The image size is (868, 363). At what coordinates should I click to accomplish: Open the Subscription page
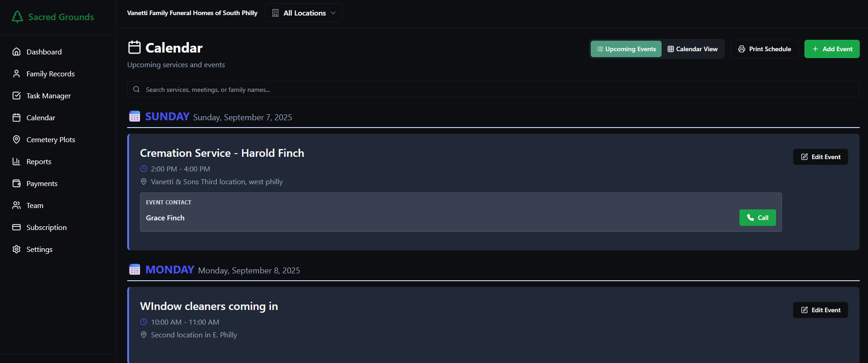tap(46, 227)
